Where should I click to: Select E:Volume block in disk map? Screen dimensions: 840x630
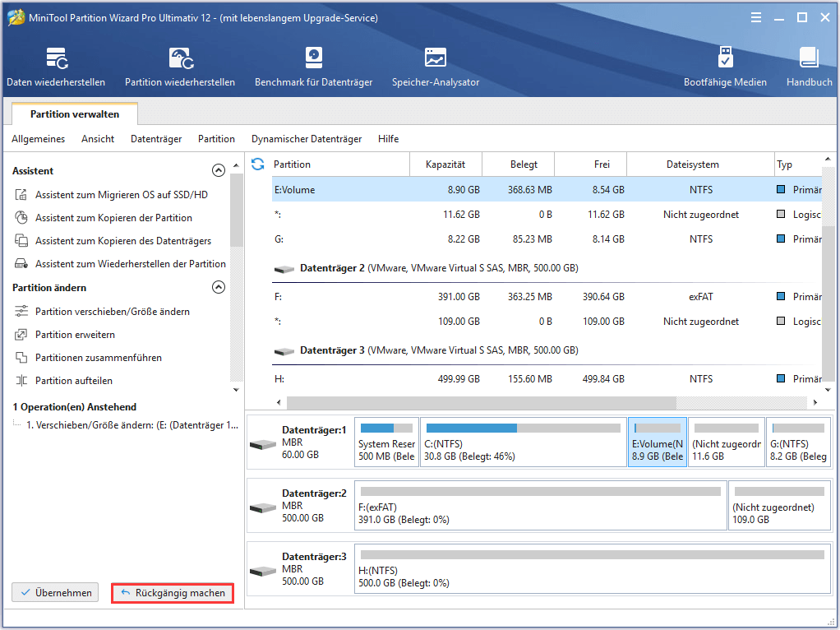click(658, 442)
